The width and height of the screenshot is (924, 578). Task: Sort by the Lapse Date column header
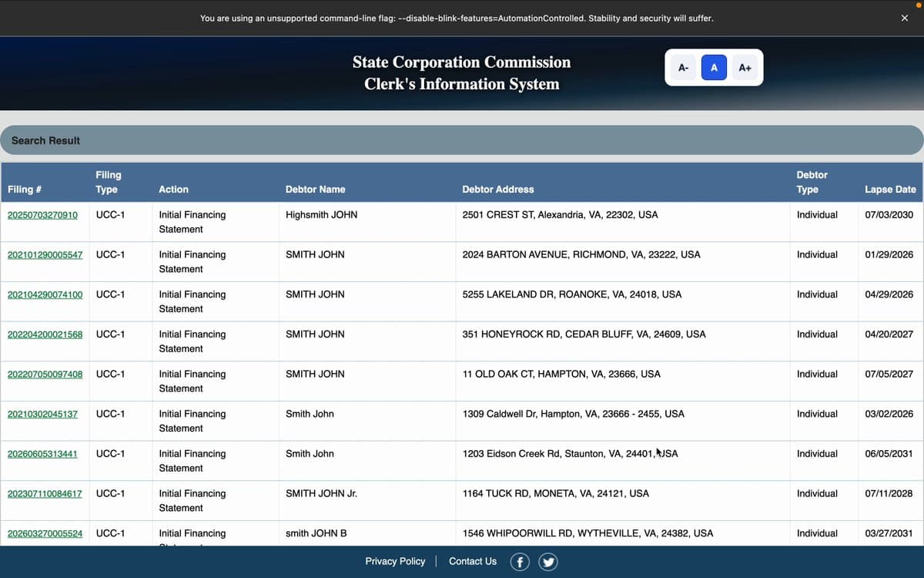coord(890,189)
